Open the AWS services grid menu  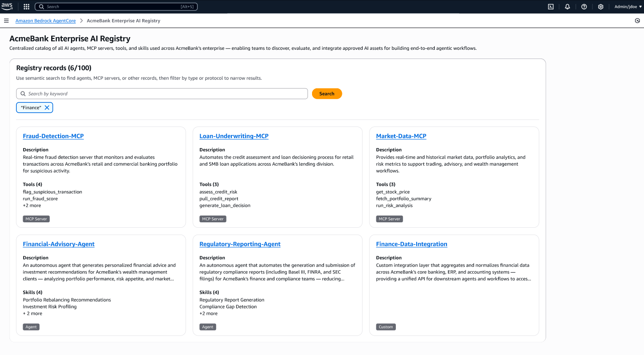click(26, 6)
